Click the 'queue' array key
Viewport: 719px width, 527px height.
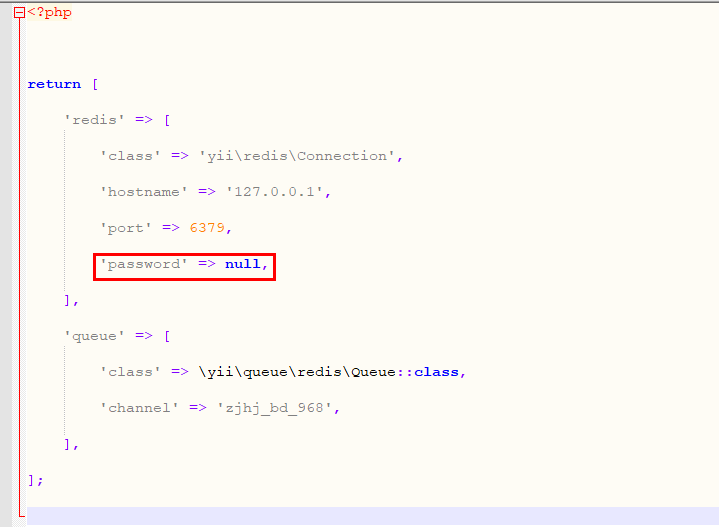tap(94, 337)
